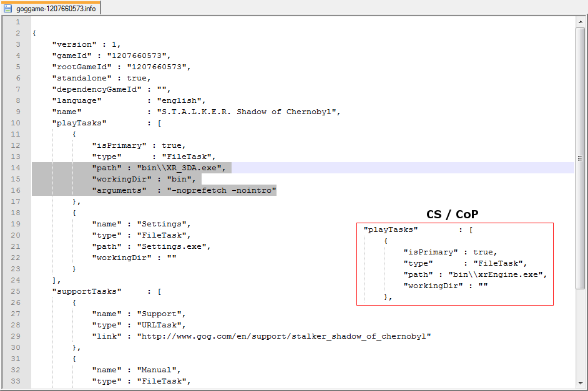Click line number 33 in the margin
Screen dimensions: 588x391
(x=16, y=381)
